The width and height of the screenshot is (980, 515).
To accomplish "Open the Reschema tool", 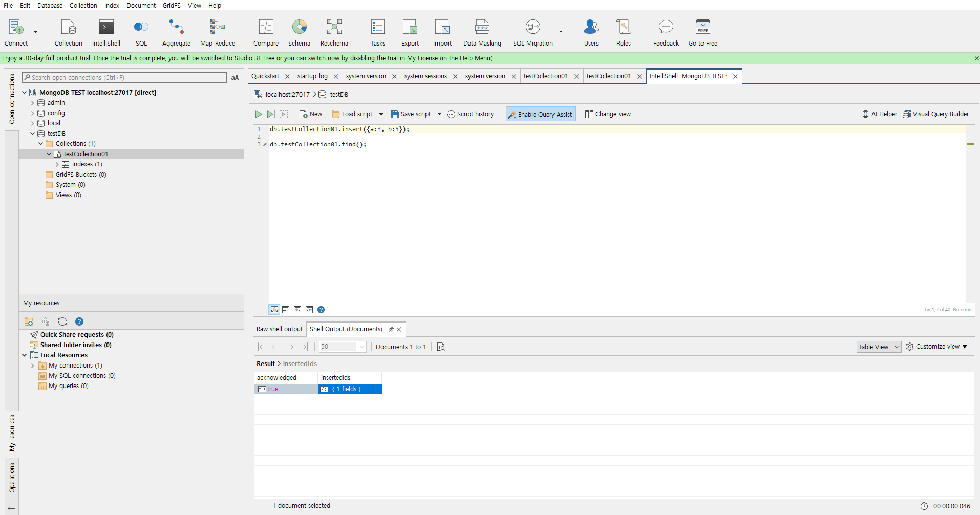I will coord(334,32).
